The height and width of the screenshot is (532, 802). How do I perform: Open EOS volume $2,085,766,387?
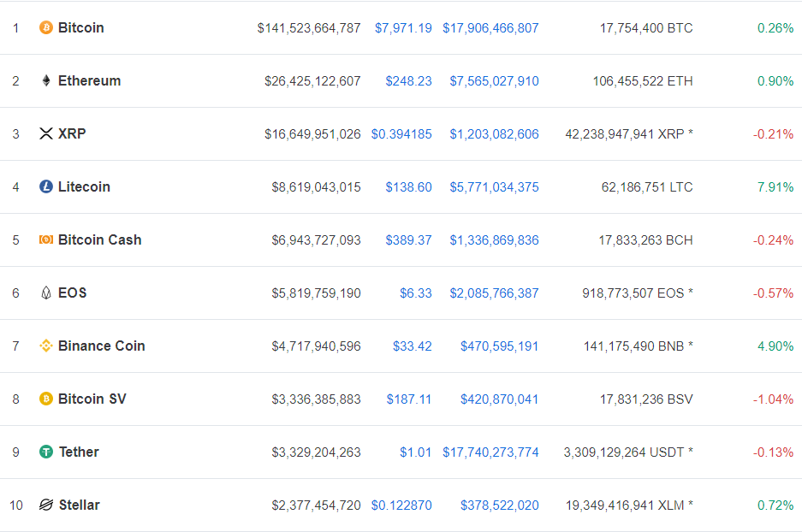coord(494,293)
